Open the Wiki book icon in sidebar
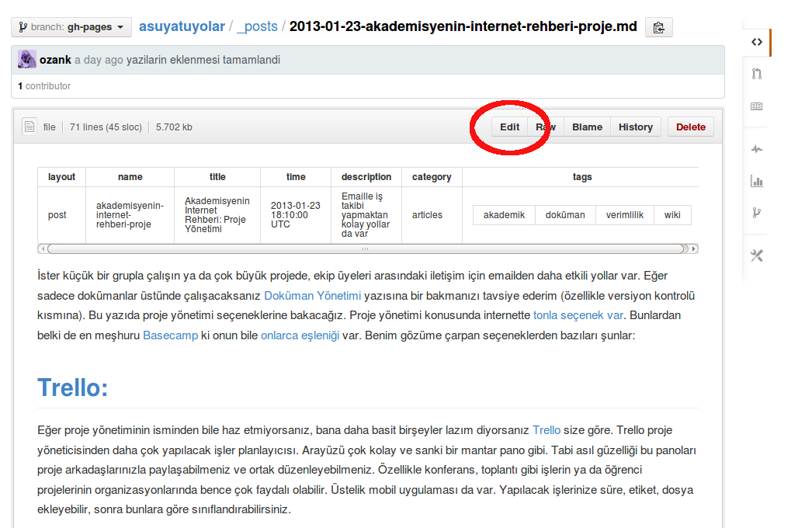The width and height of the screenshot is (812, 528). [x=757, y=106]
